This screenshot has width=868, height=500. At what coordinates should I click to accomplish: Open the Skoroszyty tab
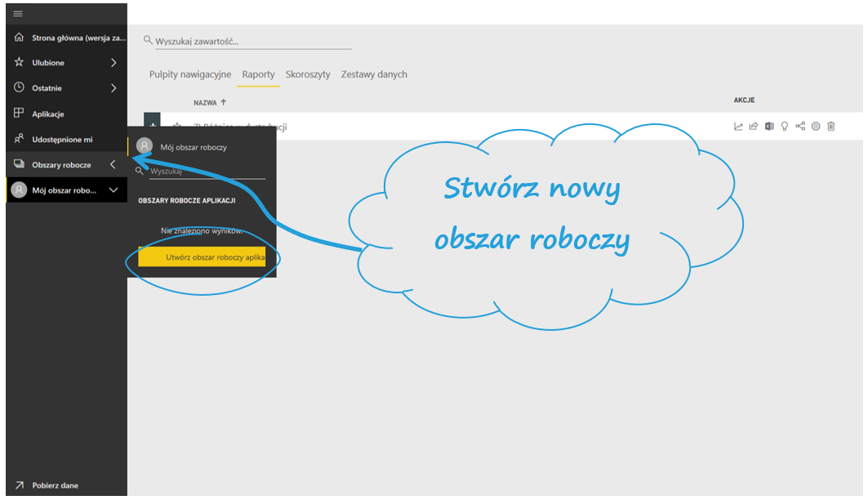(x=308, y=74)
